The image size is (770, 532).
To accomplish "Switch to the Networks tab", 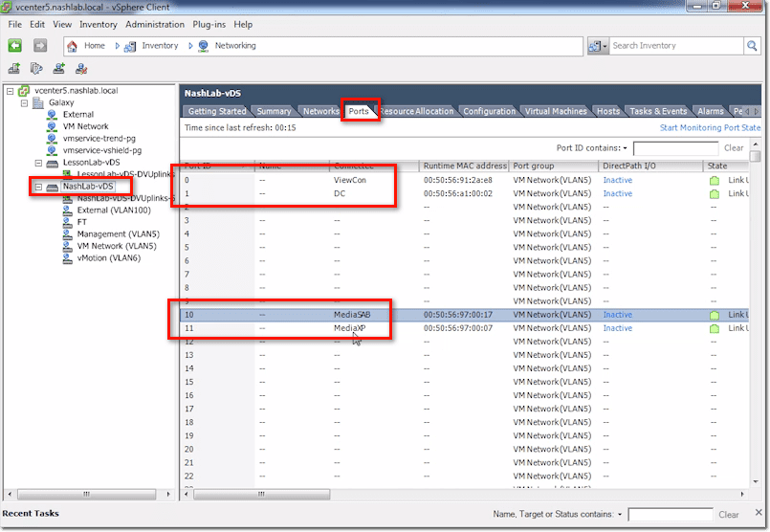I will (320, 112).
